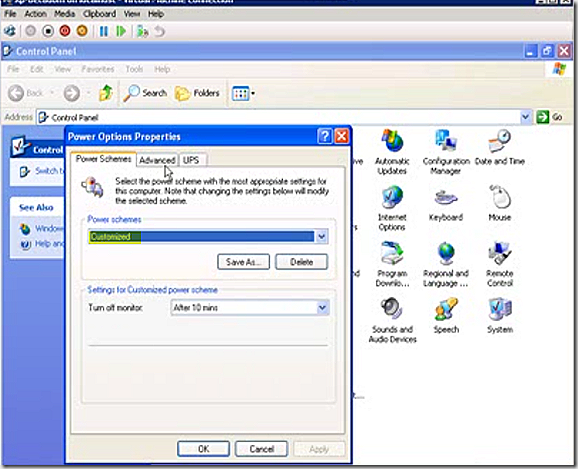578x469 pixels.
Task: Open Program Downloads icon
Action: [x=392, y=264]
